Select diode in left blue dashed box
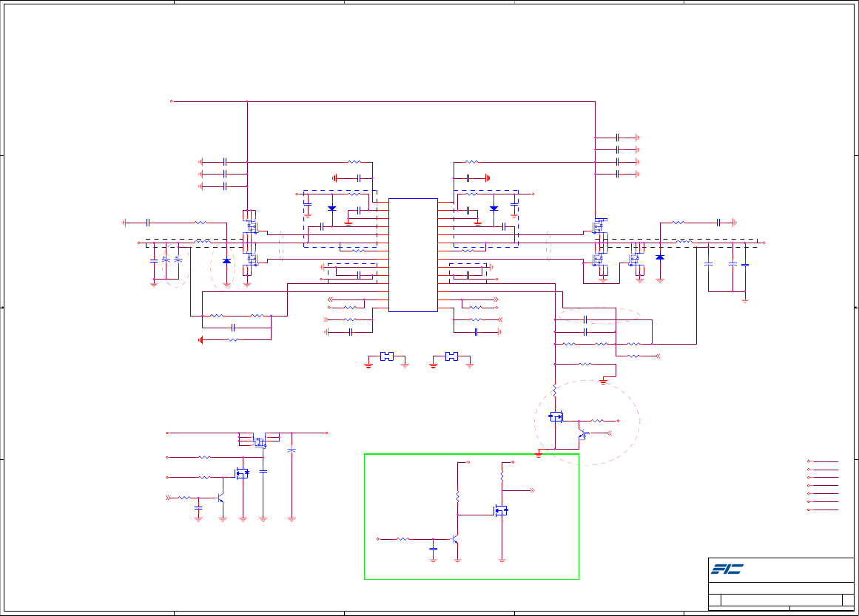This screenshot has height=616, width=859. point(332,209)
